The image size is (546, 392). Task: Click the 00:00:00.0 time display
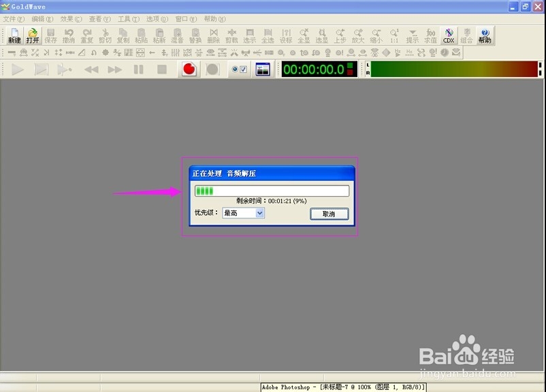tap(319, 69)
